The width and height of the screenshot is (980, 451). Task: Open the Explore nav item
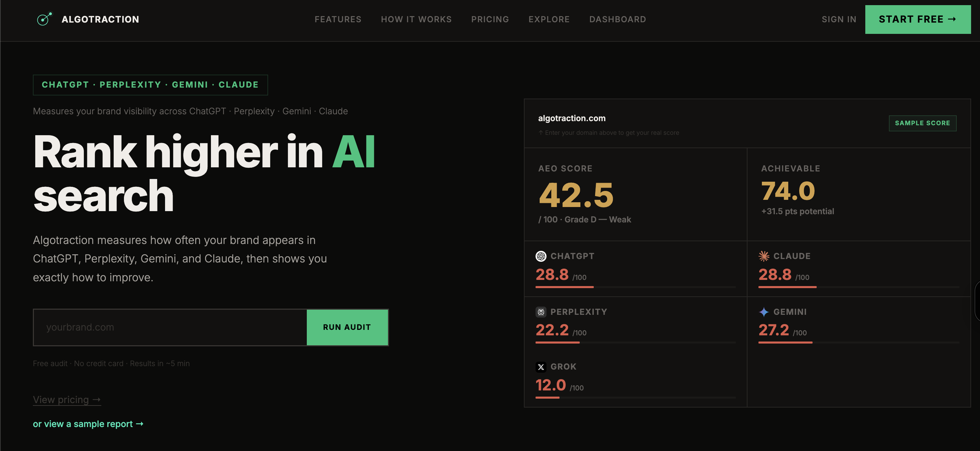tap(549, 19)
